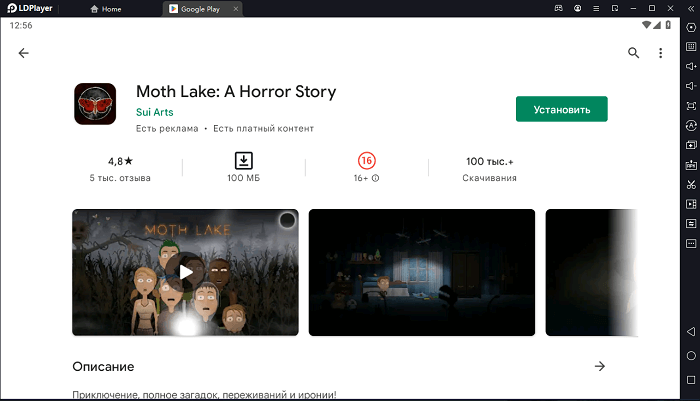Expand the Описание section arrow

point(600,366)
